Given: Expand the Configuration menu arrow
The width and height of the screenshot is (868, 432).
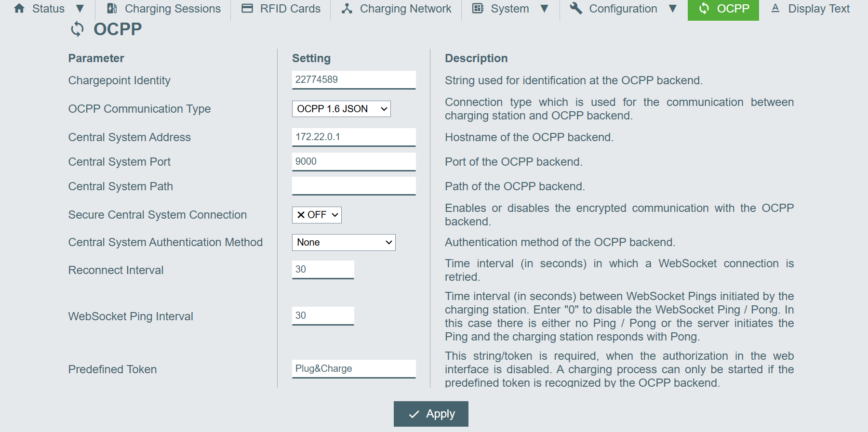Looking at the screenshot, I should pos(673,9).
